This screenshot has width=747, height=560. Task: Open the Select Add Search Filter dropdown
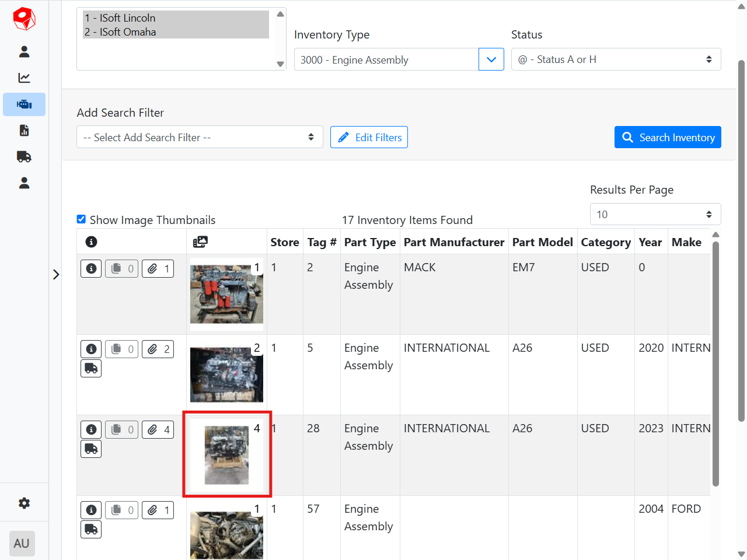[200, 137]
